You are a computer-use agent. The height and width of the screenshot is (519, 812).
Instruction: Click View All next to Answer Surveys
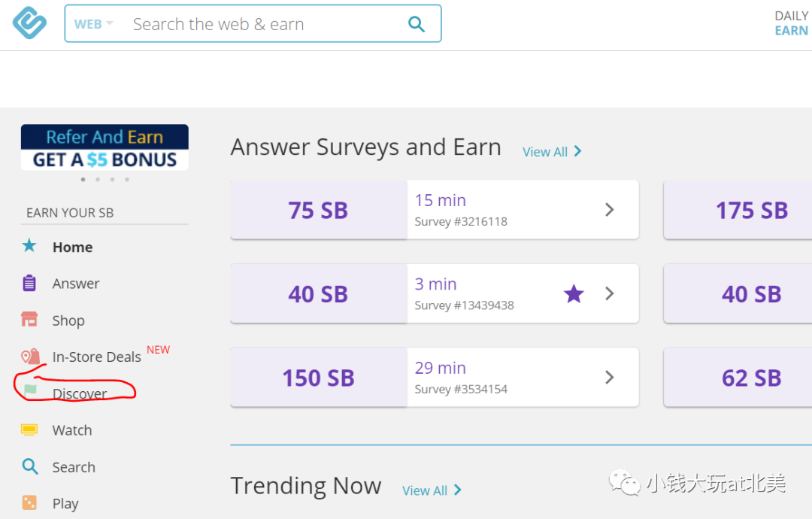tap(552, 152)
